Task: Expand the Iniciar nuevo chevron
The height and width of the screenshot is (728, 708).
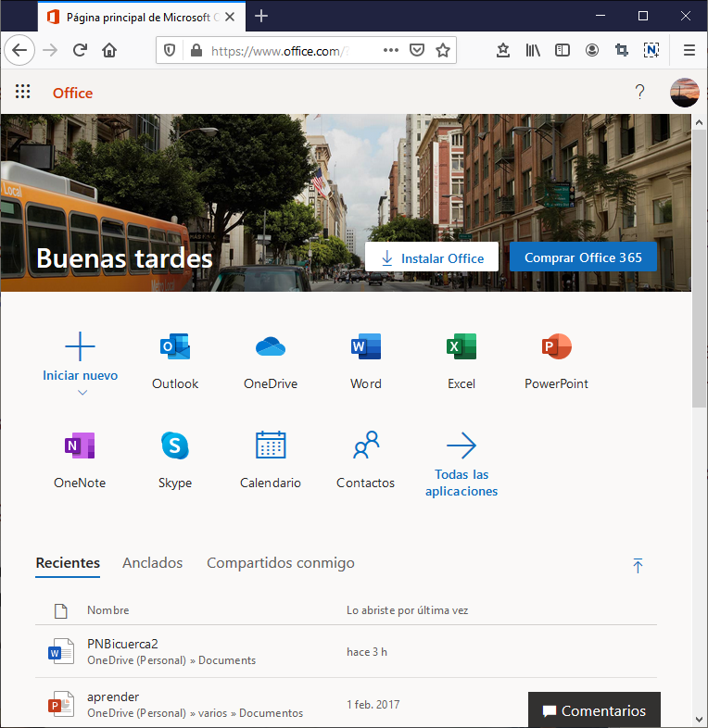Action: pyautogui.click(x=82, y=393)
